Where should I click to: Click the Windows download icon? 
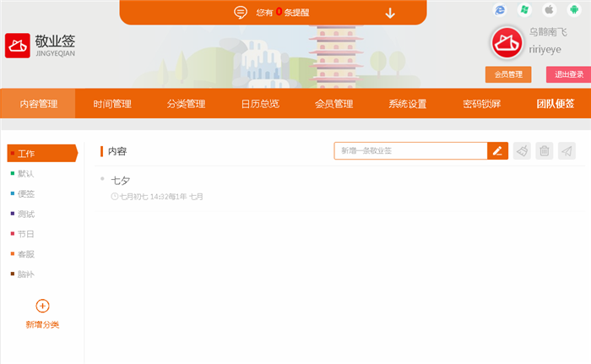pyautogui.click(x=524, y=10)
